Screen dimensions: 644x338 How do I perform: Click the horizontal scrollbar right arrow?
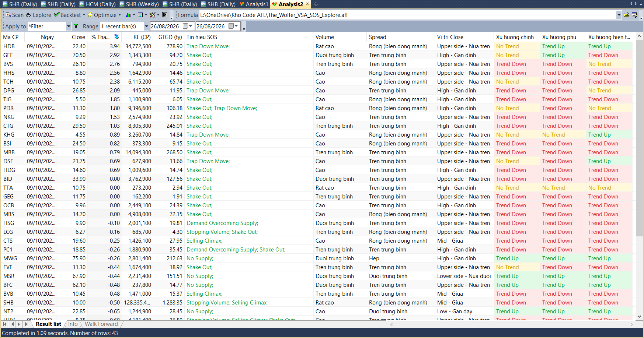point(631,324)
